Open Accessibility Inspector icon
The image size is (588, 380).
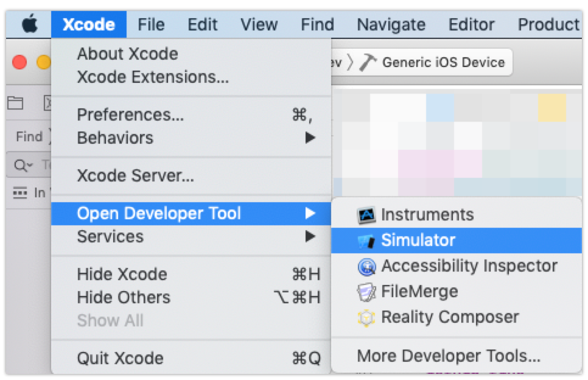pos(366,266)
